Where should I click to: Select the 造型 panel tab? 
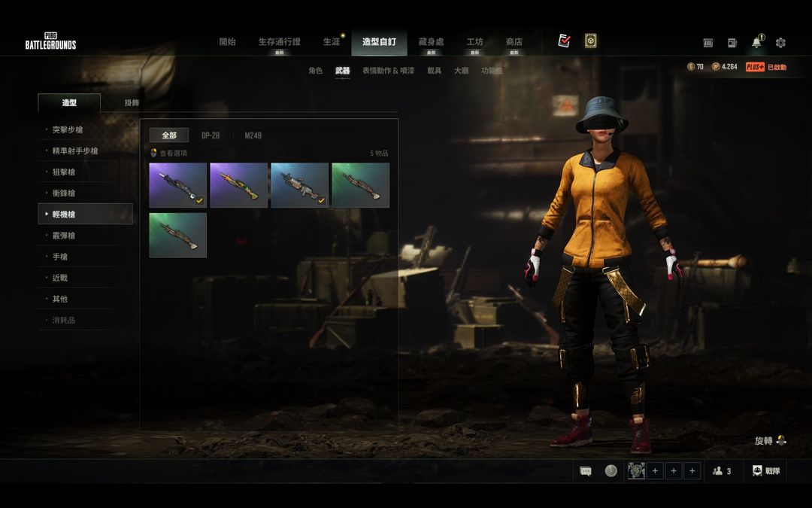click(x=69, y=102)
